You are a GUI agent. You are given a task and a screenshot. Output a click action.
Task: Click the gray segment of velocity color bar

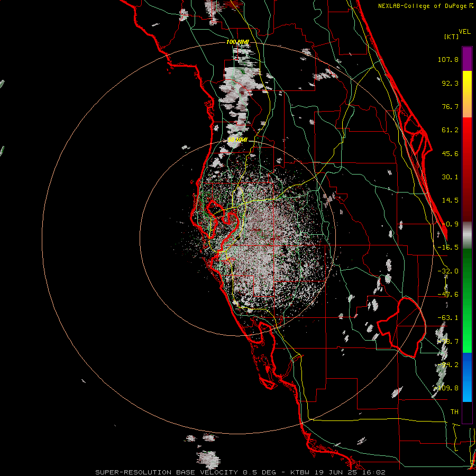[x=467, y=235]
